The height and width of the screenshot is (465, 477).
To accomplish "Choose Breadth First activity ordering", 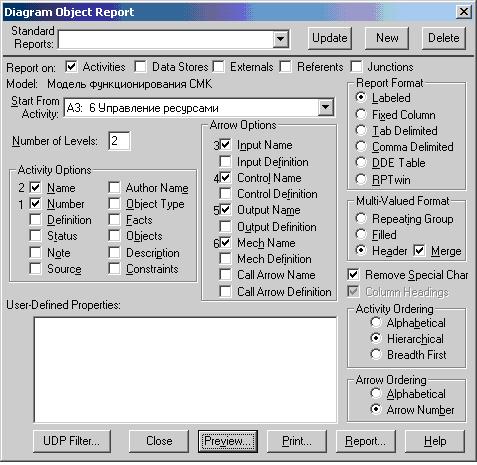I will 376,354.
